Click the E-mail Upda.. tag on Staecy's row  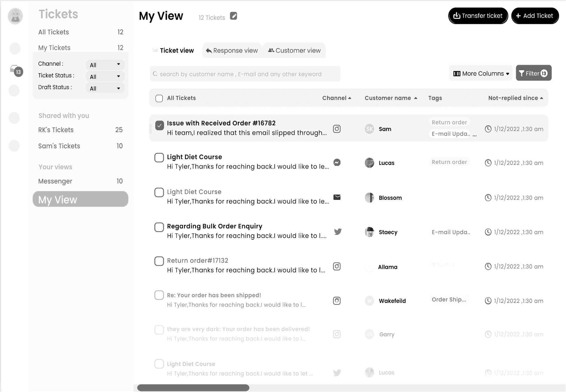click(x=451, y=232)
